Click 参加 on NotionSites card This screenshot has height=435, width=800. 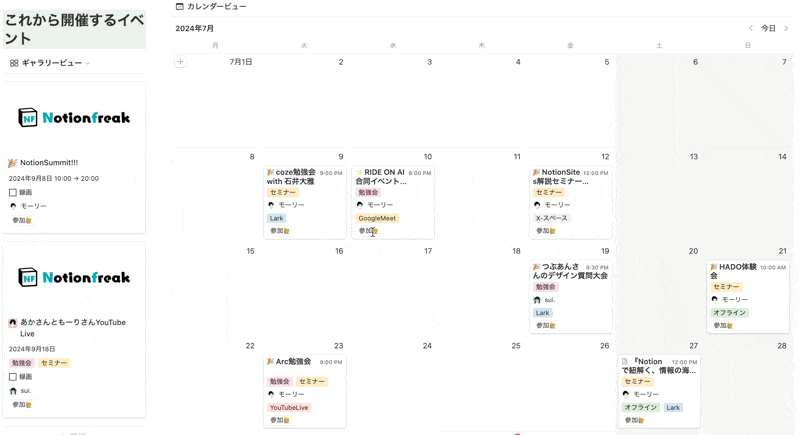point(545,231)
